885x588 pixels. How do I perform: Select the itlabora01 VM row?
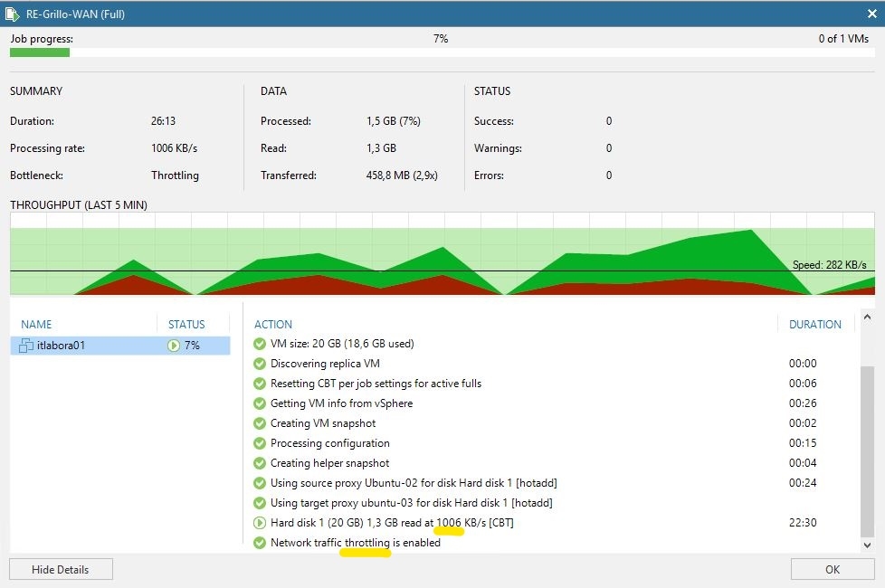click(x=120, y=346)
